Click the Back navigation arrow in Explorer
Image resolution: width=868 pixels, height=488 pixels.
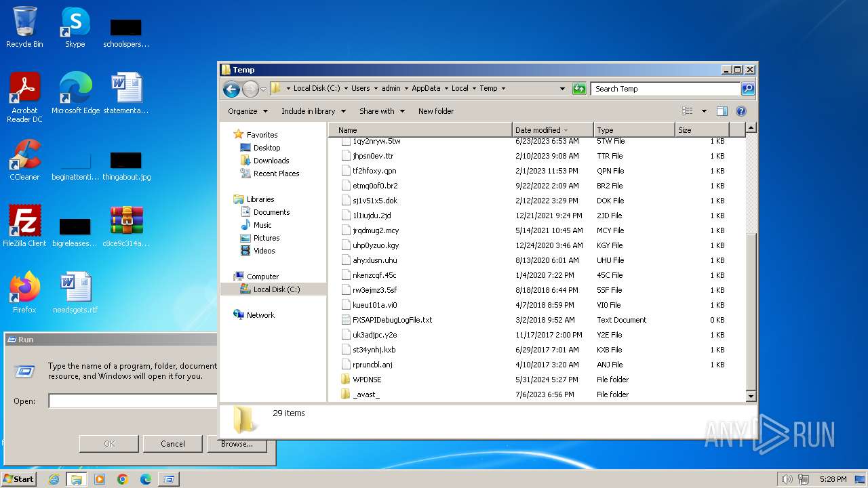coord(231,89)
